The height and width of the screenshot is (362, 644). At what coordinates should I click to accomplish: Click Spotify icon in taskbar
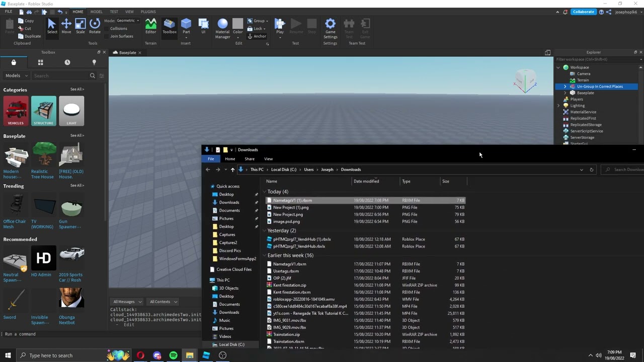[x=173, y=355]
